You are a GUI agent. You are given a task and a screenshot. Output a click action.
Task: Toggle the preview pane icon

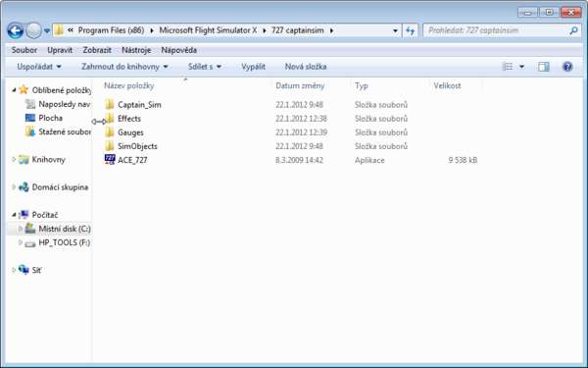543,67
